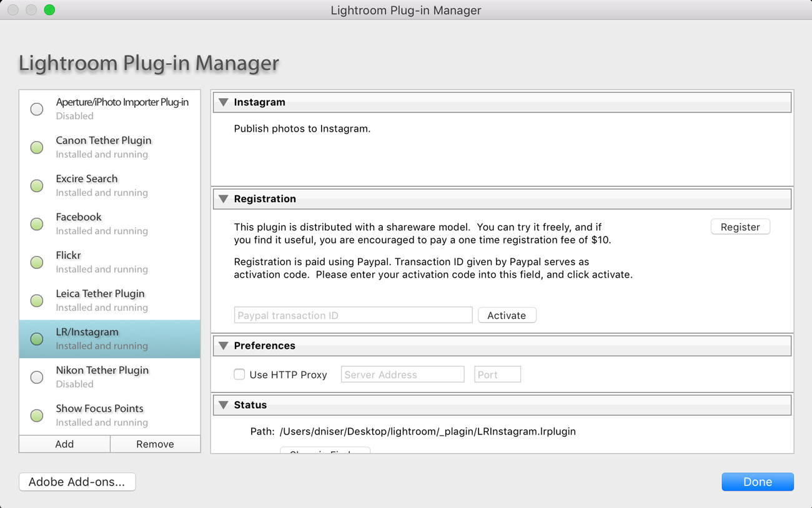Click the green status dot beside Excire Search
The height and width of the screenshot is (508, 812).
pos(37,186)
